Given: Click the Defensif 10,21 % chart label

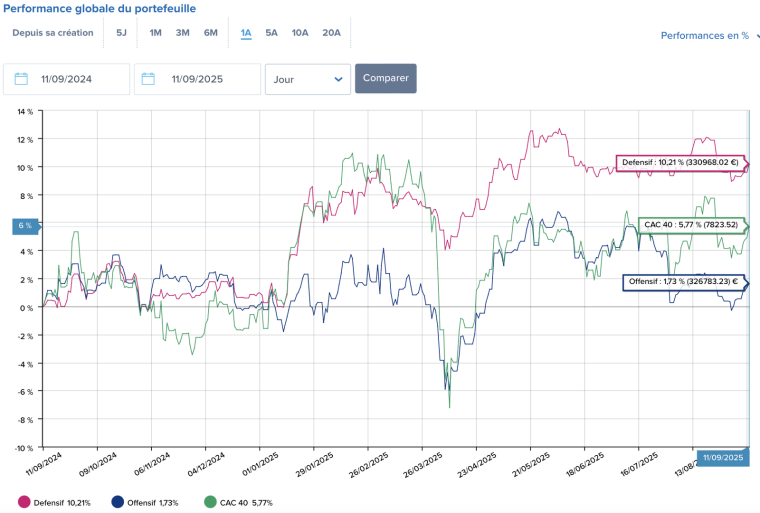Looking at the screenshot, I should [x=679, y=162].
